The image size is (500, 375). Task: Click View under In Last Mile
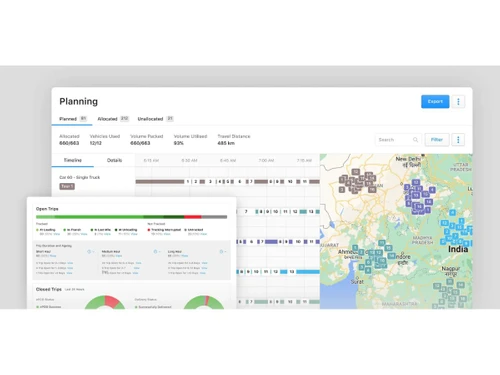point(107,234)
